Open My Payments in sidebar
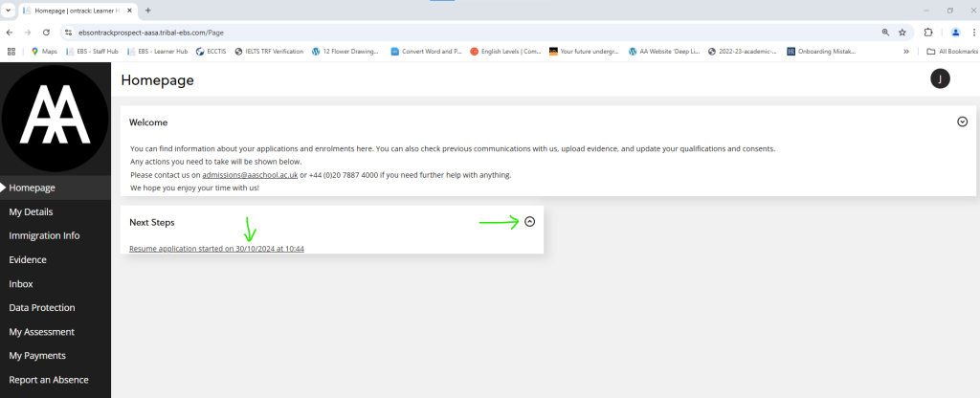980x398 pixels. click(x=37, y=356)
